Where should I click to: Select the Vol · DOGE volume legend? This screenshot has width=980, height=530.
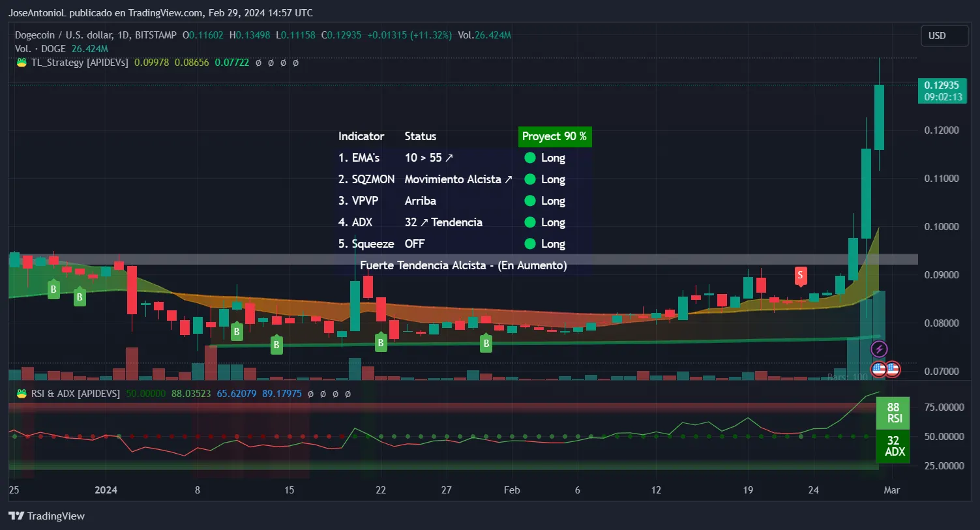click(x=40, y=49)
